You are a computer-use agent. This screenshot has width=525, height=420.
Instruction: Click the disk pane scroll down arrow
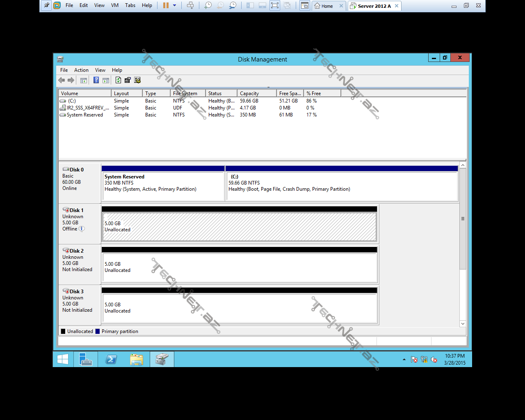(x=463, y=324)
